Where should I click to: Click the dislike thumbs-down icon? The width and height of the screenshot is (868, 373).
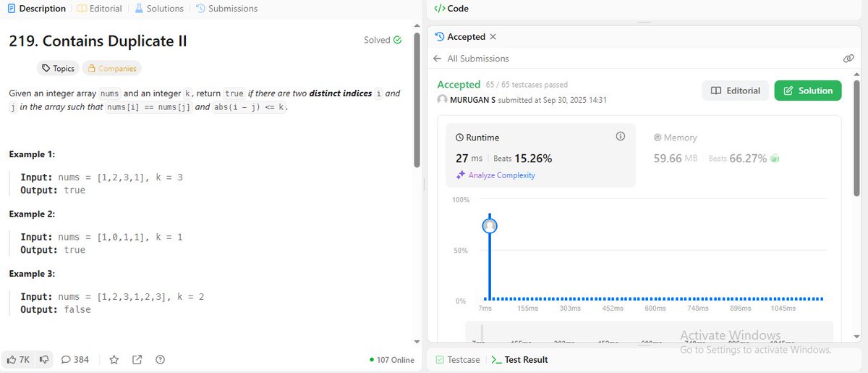[x=44, y=359]
